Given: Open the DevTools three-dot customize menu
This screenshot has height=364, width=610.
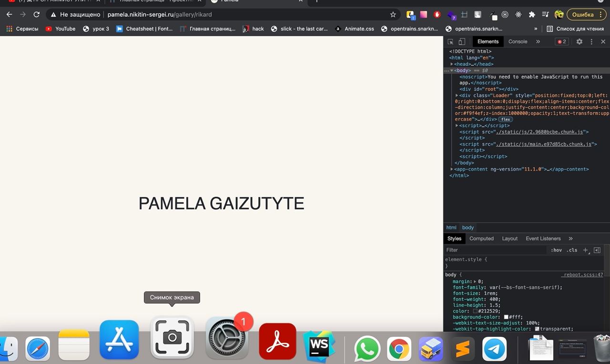Looking at the screenshot, I should [591, 42].
